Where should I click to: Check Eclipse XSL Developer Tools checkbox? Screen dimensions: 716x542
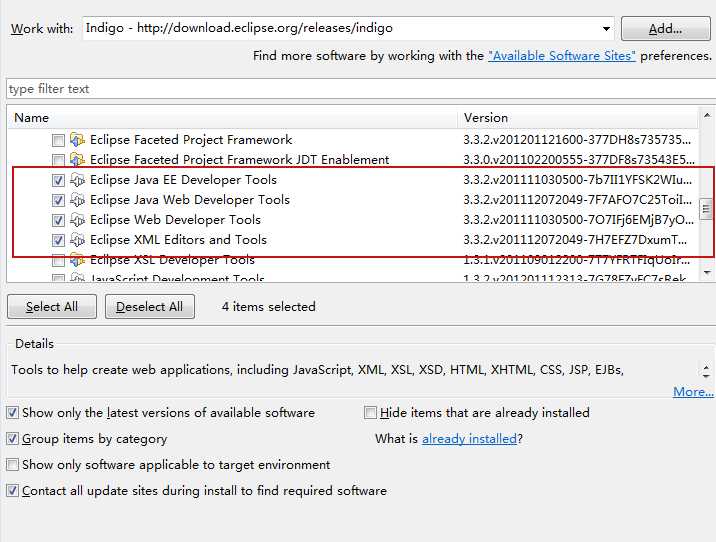tap(58, 260)
